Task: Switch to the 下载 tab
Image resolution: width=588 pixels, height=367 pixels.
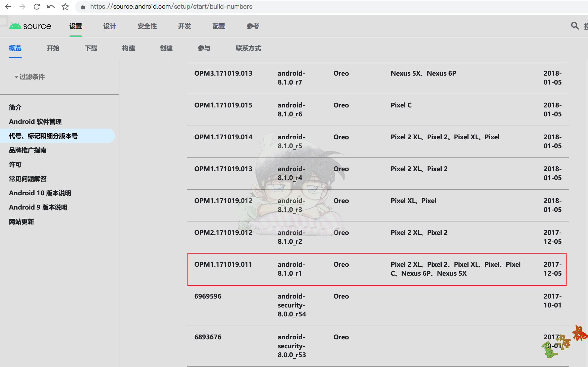Action: pyautogui.click(x=91, y=48)
